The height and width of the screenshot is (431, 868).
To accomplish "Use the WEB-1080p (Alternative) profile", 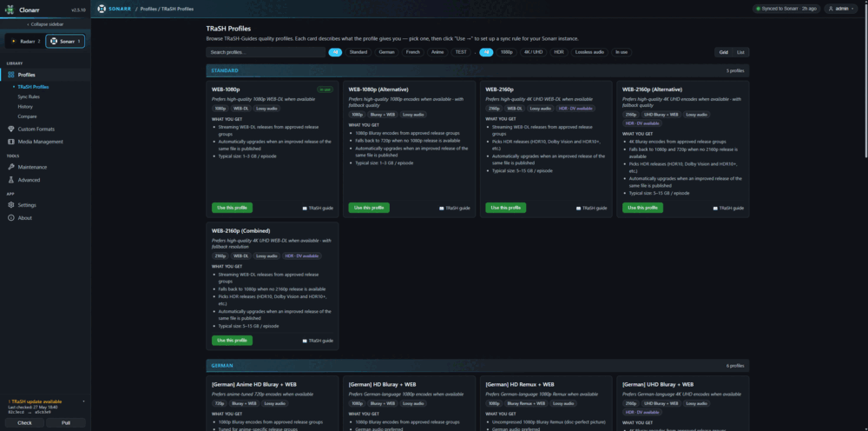I will [x=369, y=208].
